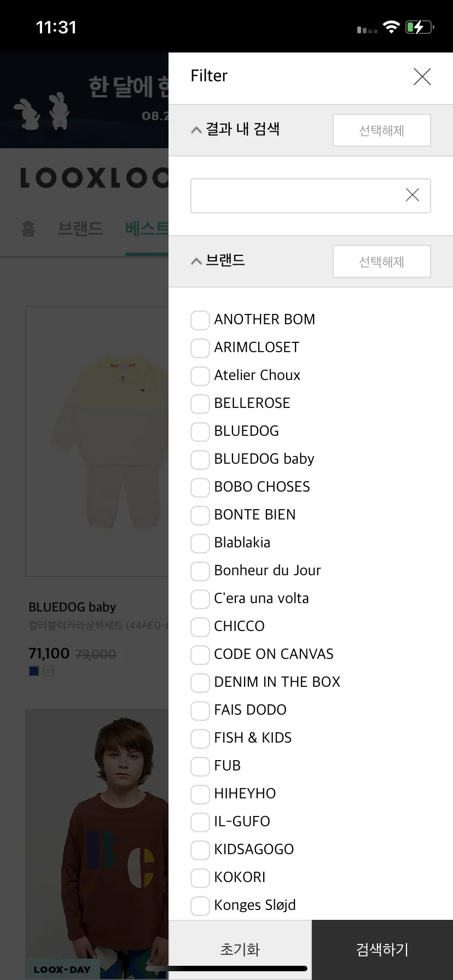Tap the 검색하기 search button
The width and height of the screenshot is (453, 980).
(382, 949)
